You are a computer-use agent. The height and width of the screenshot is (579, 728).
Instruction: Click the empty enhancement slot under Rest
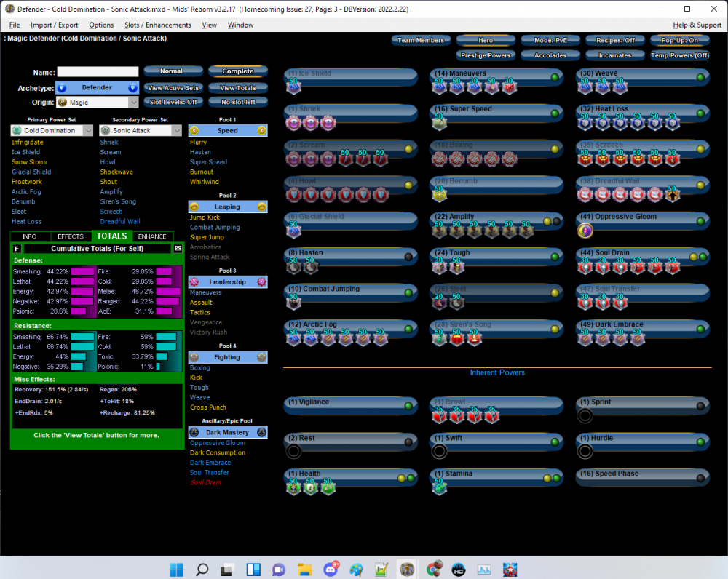[x=294, y=452]
